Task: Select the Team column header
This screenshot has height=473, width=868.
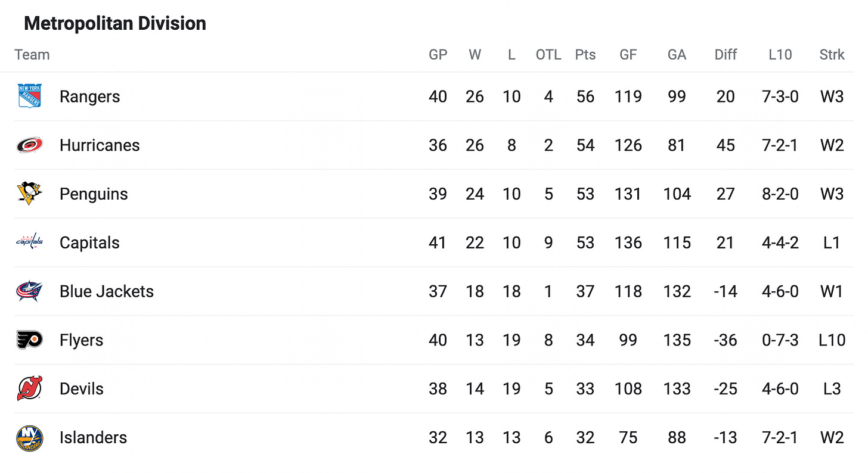Action: [x=32, y=55]
